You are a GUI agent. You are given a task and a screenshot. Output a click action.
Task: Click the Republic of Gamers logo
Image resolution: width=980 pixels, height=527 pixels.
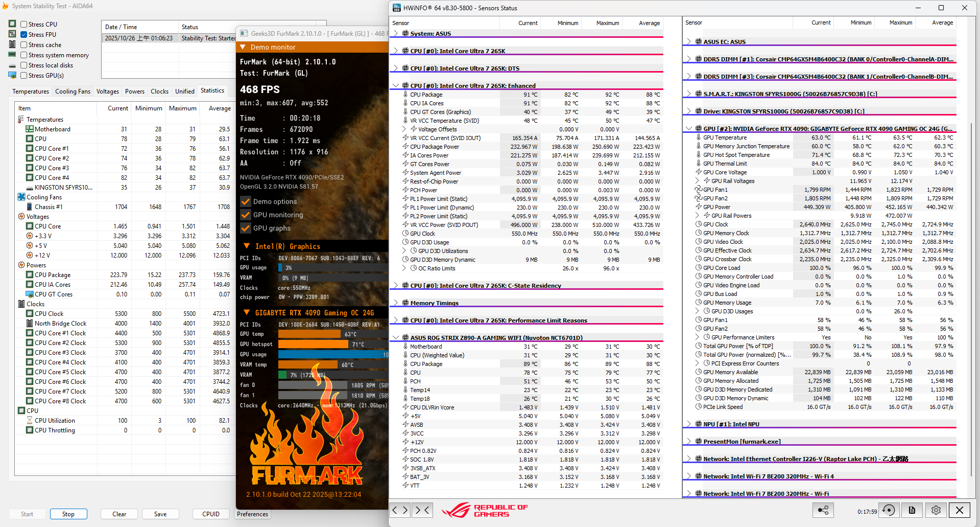coord(484,510)
